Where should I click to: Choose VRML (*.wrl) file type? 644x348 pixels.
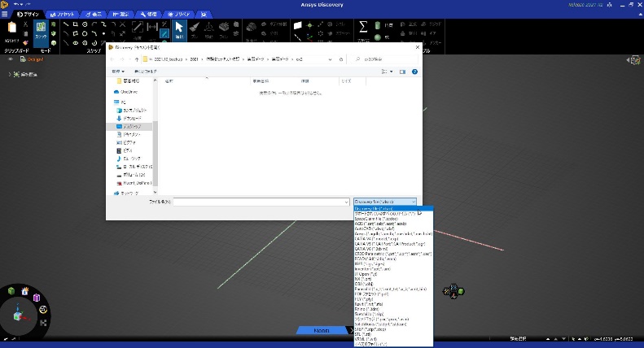click(x=393, y=339)
